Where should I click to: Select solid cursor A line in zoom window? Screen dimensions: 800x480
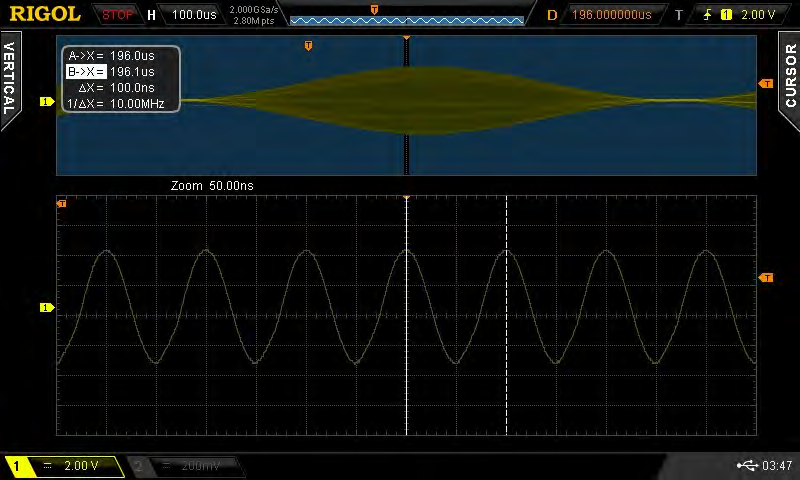coord(407,316)
